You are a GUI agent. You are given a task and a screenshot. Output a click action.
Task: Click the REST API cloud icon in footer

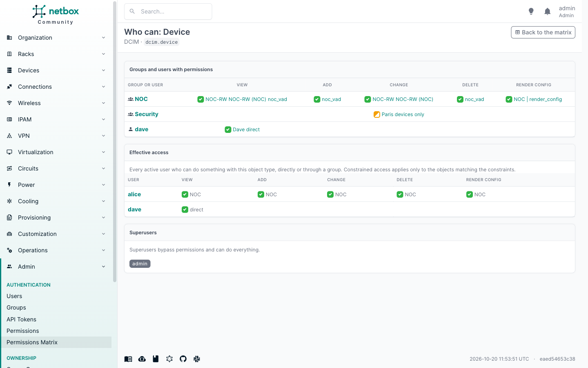(x=142, y=359)
